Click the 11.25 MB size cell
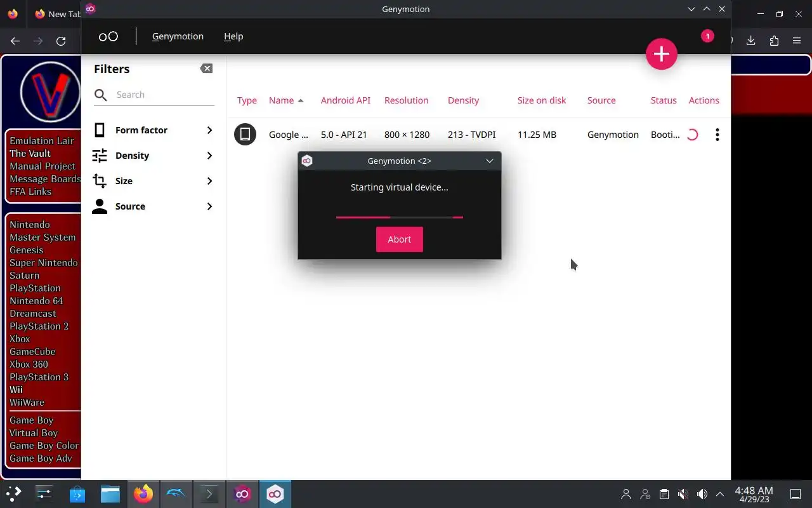Viewport: 812px width, 508px height. click(x=537, y=135)
